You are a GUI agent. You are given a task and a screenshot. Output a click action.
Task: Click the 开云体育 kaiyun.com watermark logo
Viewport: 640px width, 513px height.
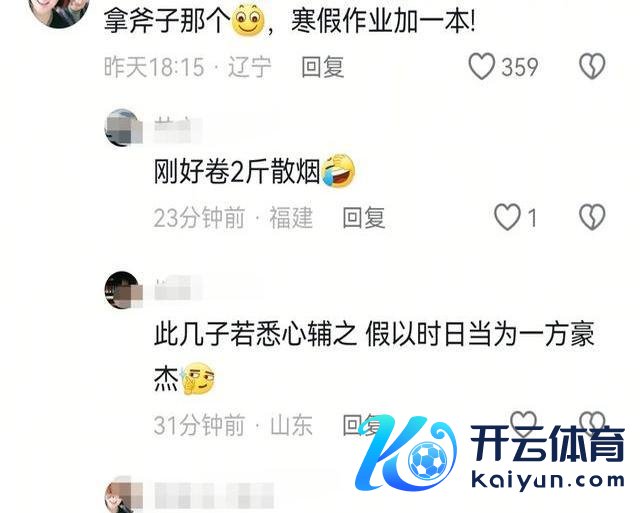490,453
